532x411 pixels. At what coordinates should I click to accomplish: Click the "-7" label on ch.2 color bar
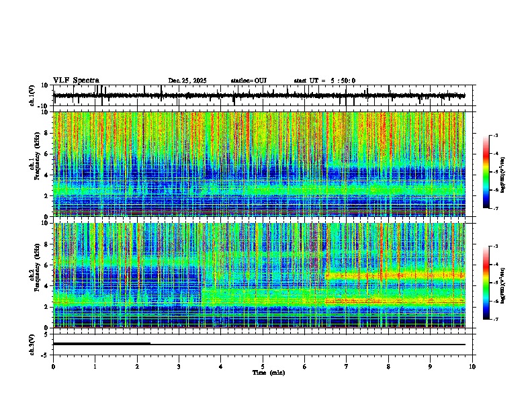496,319
